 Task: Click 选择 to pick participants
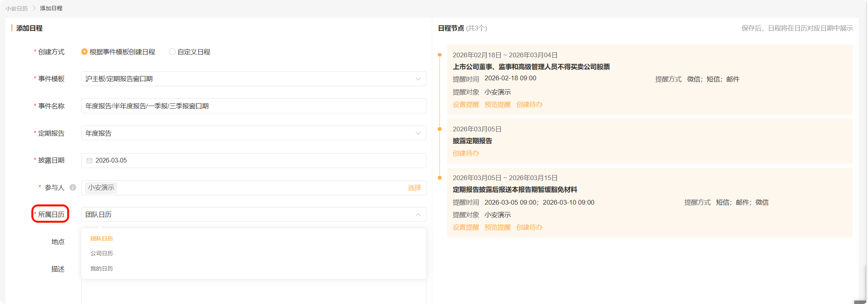click(414, 188)
